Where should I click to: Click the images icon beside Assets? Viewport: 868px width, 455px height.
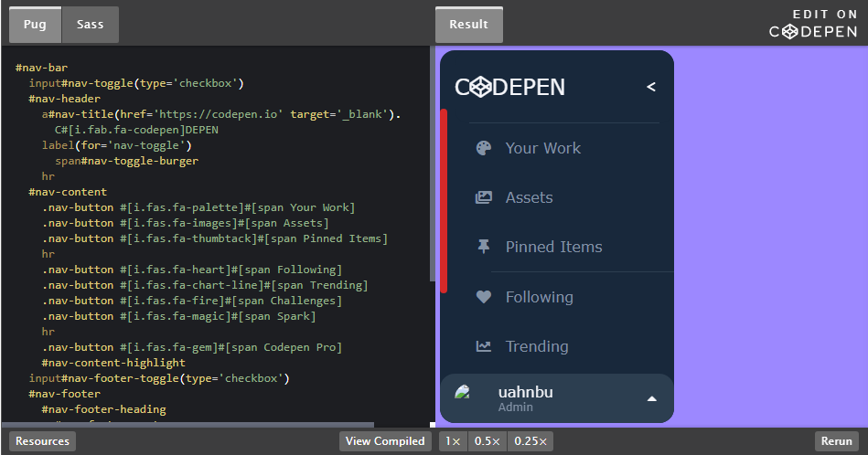[x=483, y=197]
